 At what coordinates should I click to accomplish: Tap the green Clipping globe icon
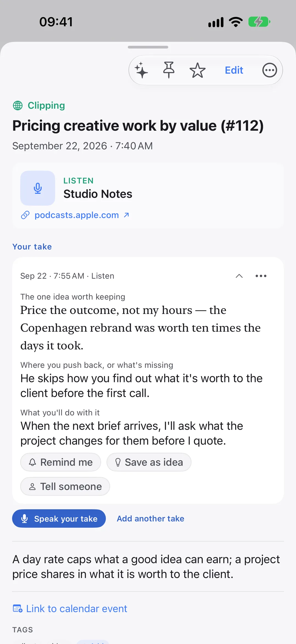18,105
